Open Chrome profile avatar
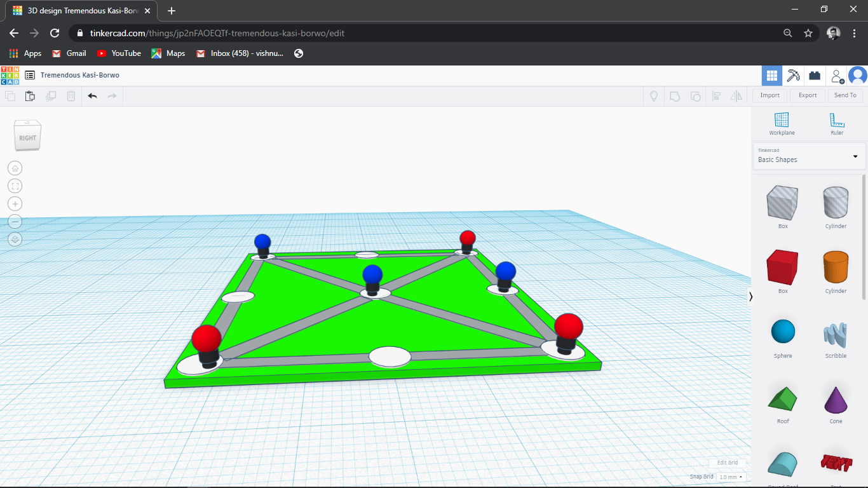This screenshot has height=488, width=868. pos(834,33)
